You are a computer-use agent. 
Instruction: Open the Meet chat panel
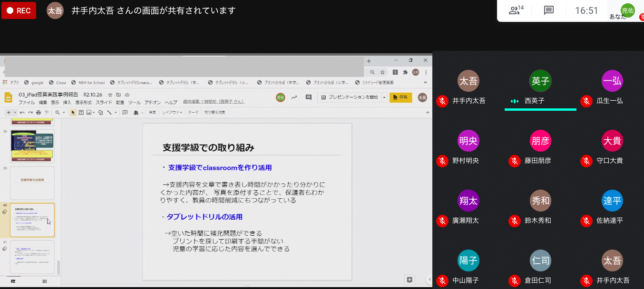pos(549,10)
